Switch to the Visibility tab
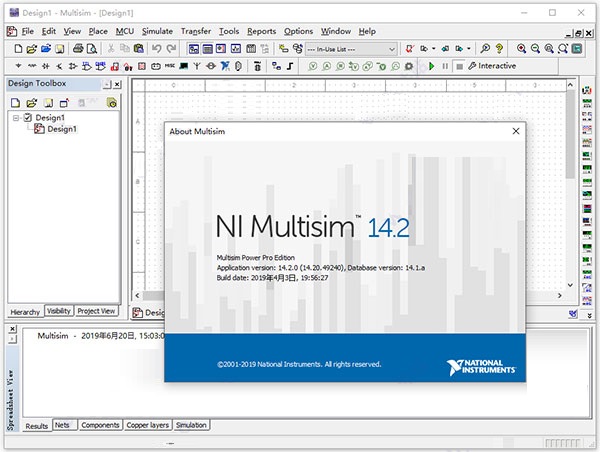The height and width of the screenshot is (452, 600). (58, 311)
